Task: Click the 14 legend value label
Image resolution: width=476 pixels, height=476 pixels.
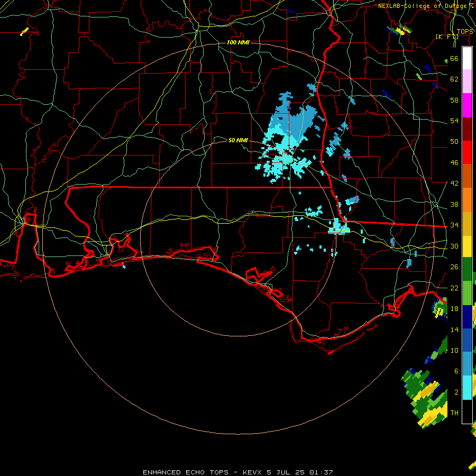Action: 454,329
